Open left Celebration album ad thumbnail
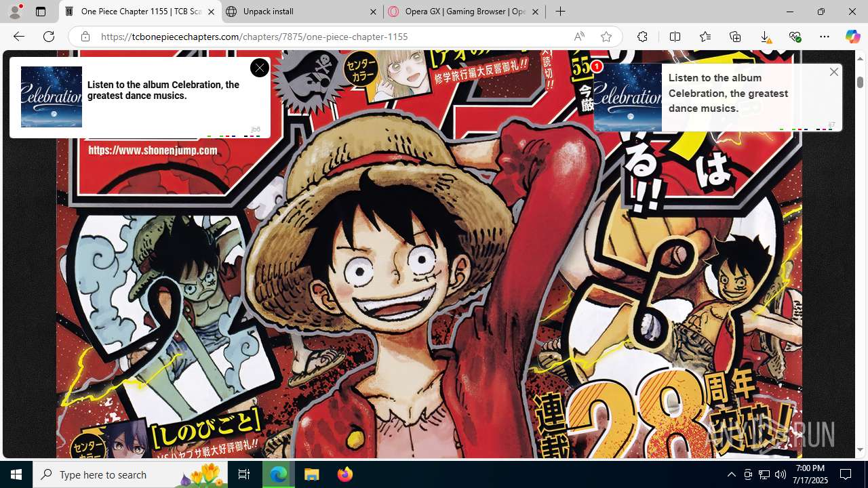The image size is (868, 488). (x=52, y=97)
